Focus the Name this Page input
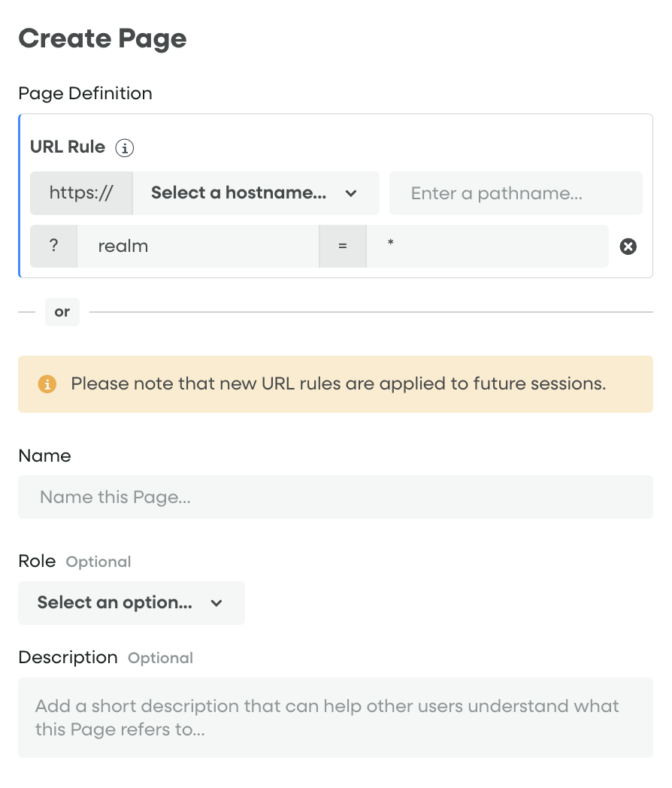The width and height of the screenshot is (672, 788). coord(335,497)
